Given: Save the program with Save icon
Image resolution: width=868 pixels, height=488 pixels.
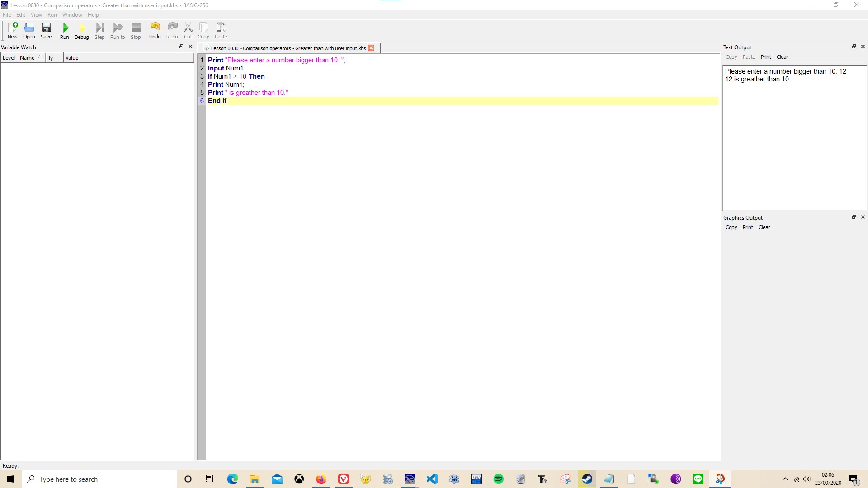Looking at the screenshot, I should tap(46, 31).
